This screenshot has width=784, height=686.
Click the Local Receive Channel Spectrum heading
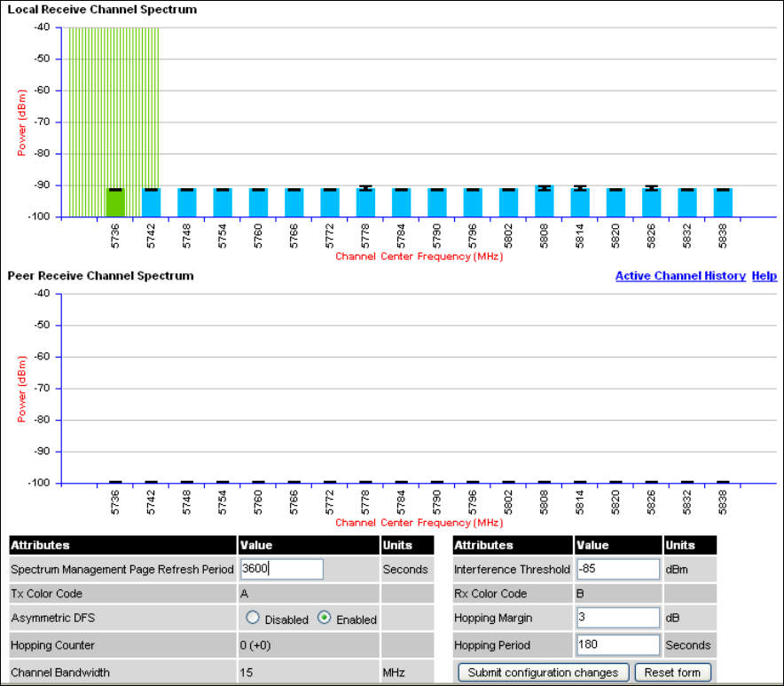(x=102, y=10)
